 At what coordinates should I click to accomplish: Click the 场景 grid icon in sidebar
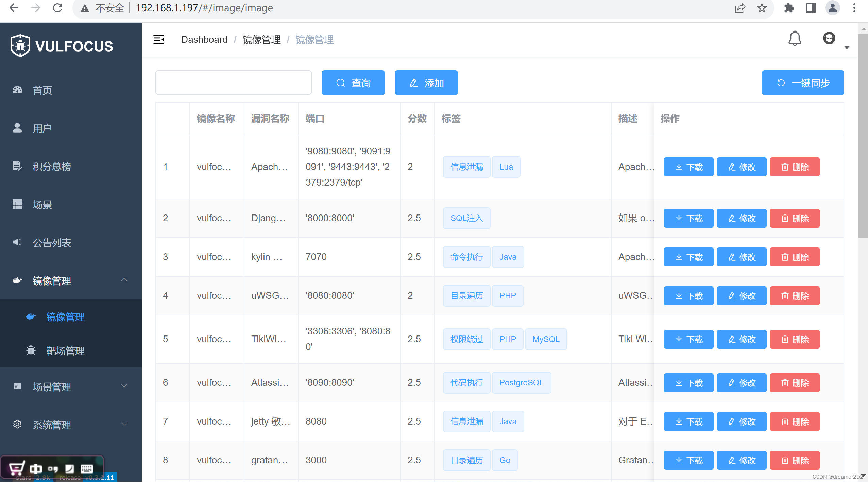click(x=17, y=204)
